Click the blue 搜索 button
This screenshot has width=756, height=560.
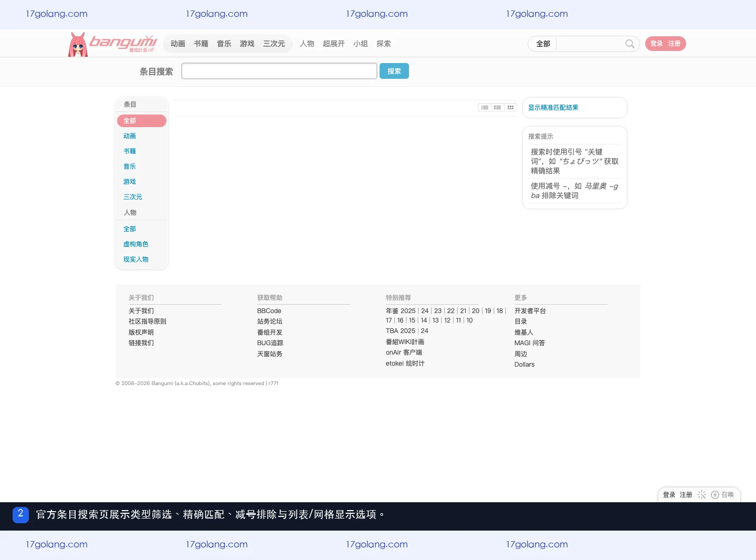pyautogui.click(x=394, y=71)
